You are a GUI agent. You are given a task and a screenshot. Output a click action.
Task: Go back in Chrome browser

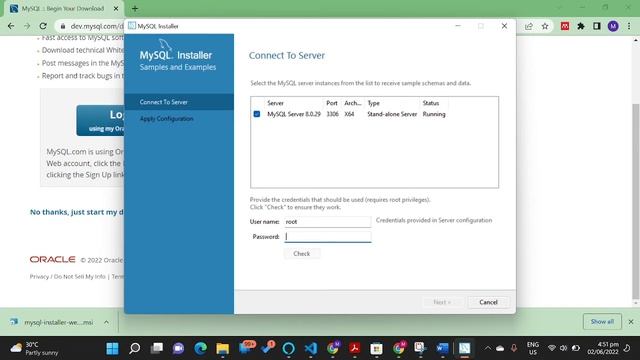[11, 26]
